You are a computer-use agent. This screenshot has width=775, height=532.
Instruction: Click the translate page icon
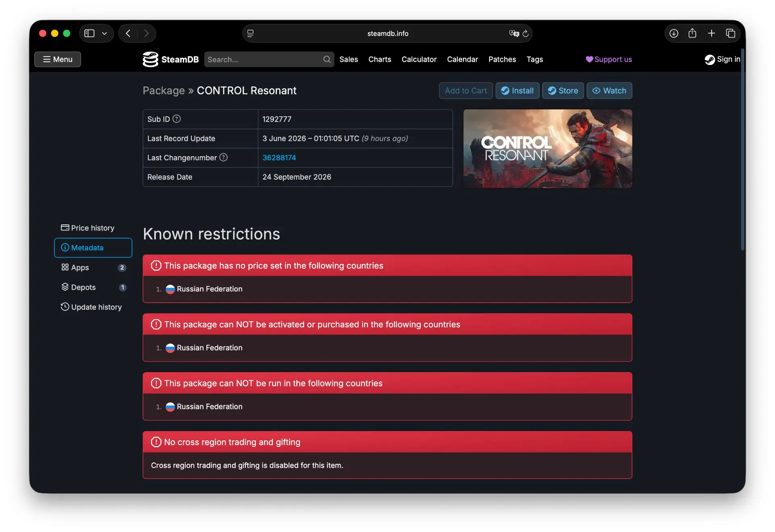tap(514, 34)
